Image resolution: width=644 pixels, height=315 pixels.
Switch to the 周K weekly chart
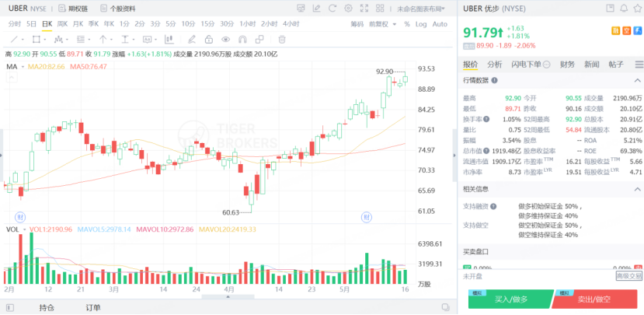[62, 24]
